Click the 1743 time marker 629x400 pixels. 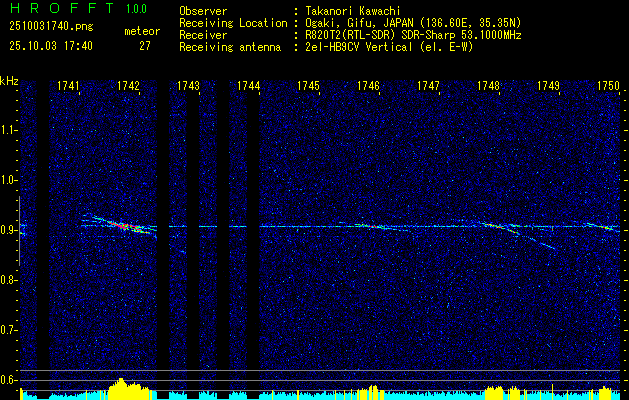(x=189, y=85)
